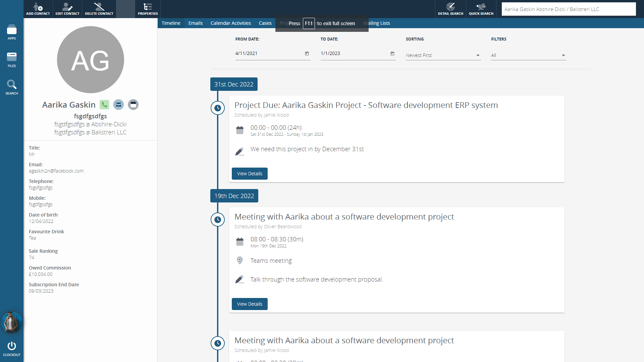
Task: Click the agaskin2n@facebook.com email link
Action: click(56, 171)
